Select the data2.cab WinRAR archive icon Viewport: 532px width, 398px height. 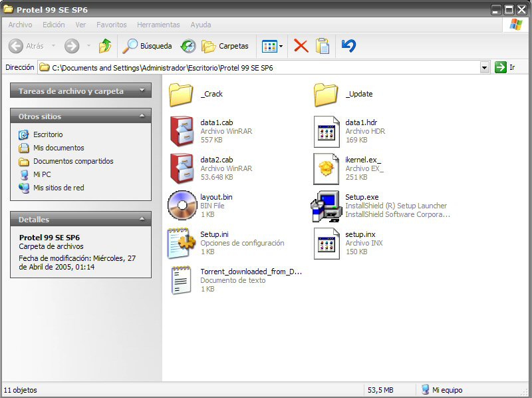(x=182, y=169)
